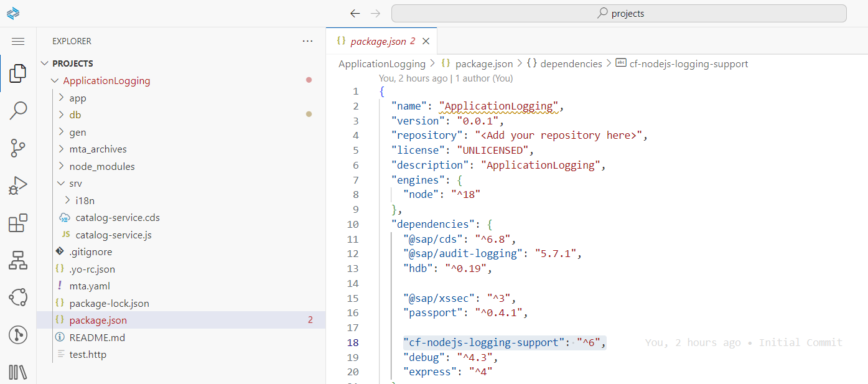Click the projects search bar
Viewport: 868px width, 384px height.
coord(619,13)
